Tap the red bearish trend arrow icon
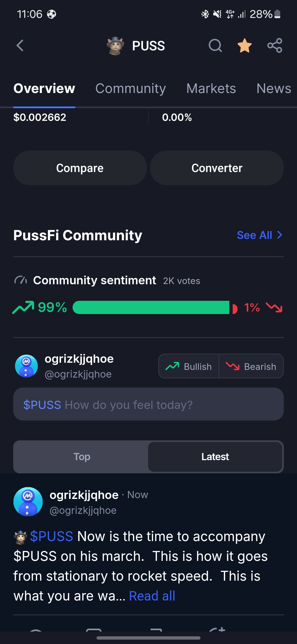Image resolution: width=297 pixels, height=644 pixels. point(274,307)
